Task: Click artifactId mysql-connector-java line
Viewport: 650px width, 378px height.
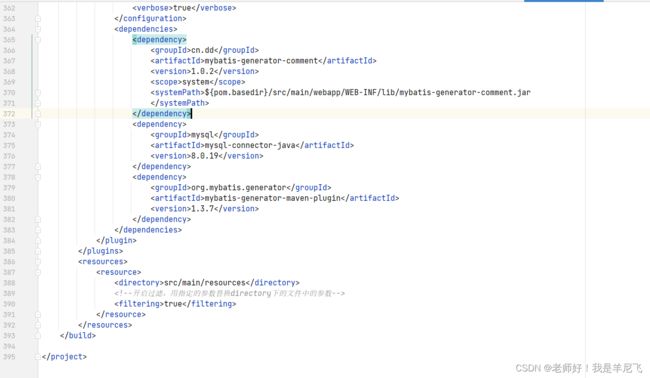Action: (x=252, y=145)
